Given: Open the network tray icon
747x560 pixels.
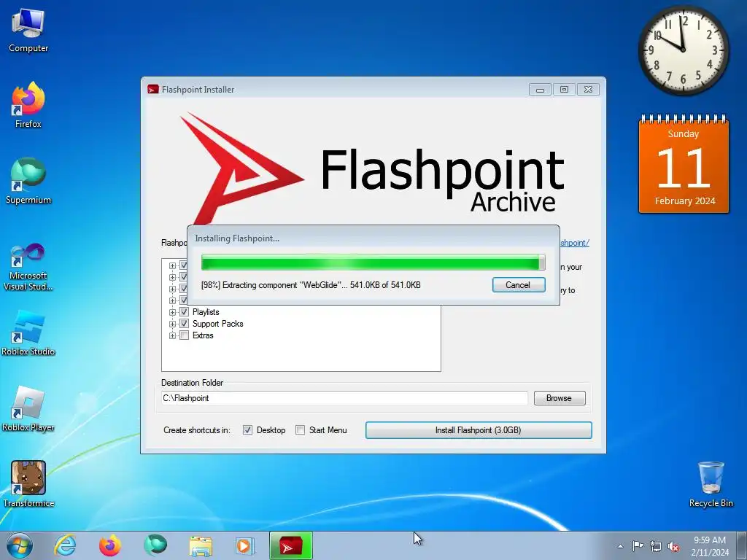Looking at the screenshot, I should tap(656, 546).
